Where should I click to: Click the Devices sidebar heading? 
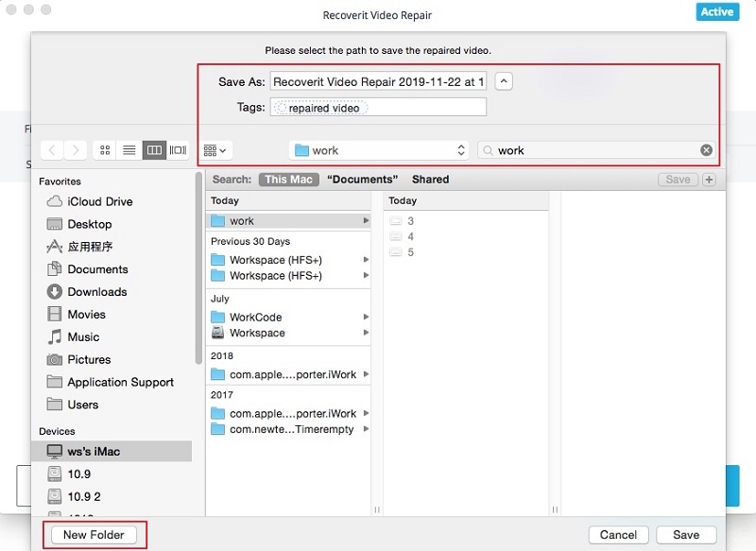click(57, 431)
